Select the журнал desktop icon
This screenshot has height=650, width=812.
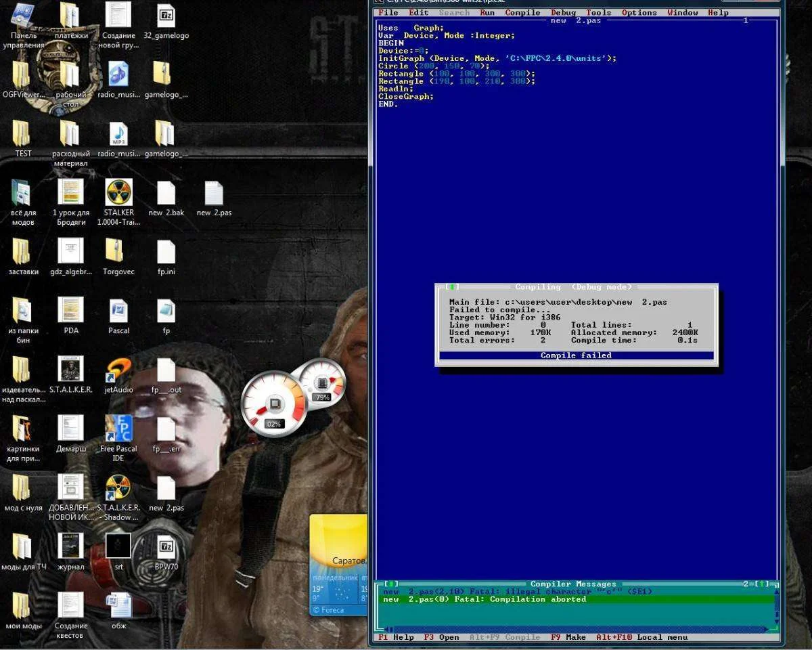pyautogui.click(x=71, y=552)
